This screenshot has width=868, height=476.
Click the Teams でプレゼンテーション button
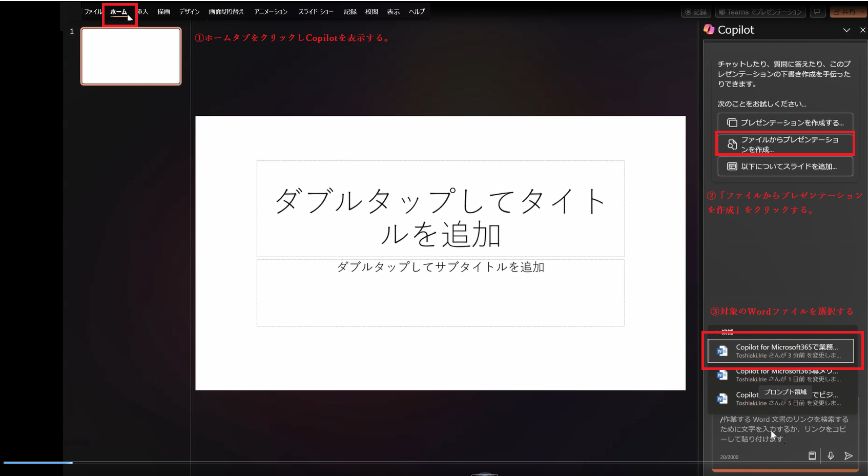point(760,12)
